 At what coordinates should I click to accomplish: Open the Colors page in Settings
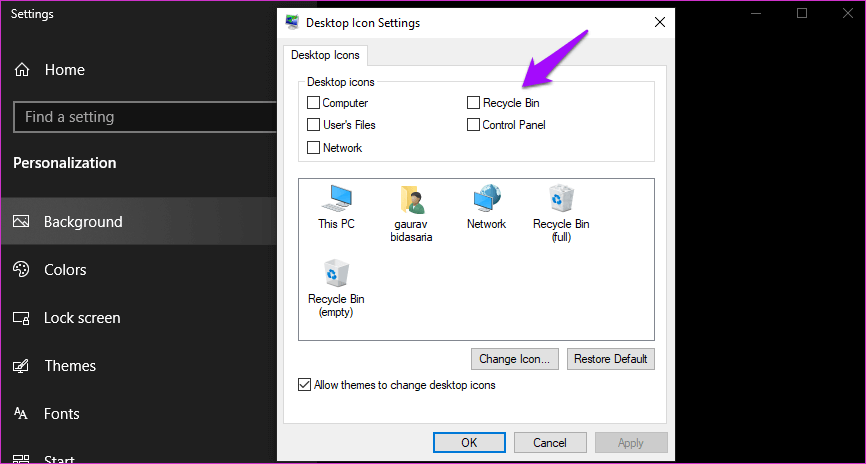click(x=139, y=270)
